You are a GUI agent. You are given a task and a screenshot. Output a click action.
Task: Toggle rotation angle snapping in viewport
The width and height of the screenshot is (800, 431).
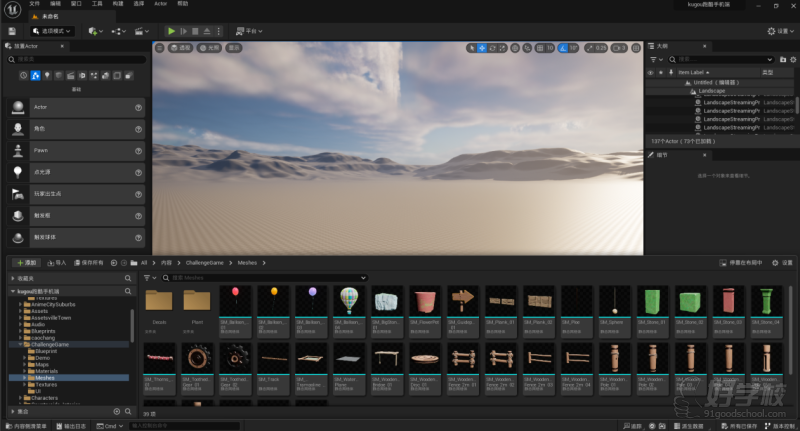[562, 47]
